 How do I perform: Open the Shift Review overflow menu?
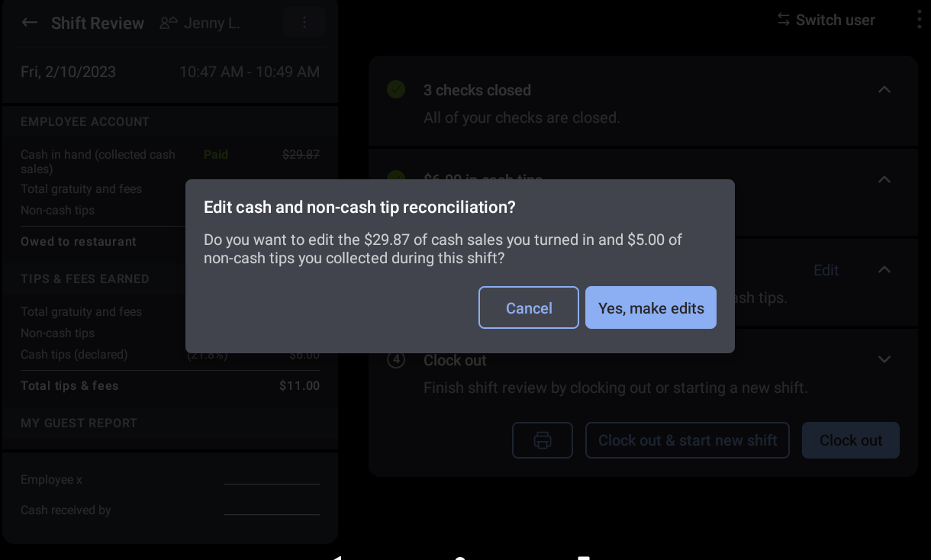tap(304, 22)
